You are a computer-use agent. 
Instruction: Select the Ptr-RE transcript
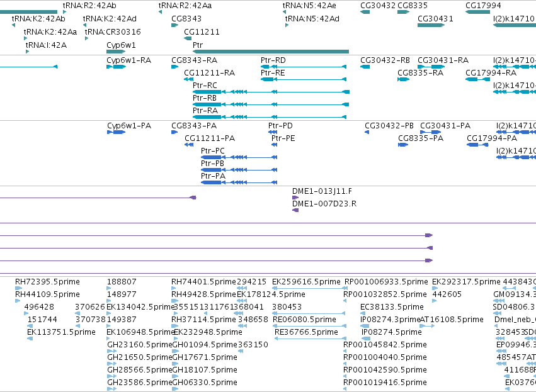304,79
